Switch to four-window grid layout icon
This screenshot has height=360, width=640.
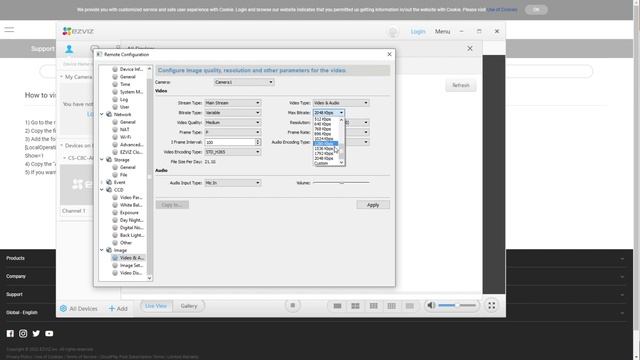(355, 306)
